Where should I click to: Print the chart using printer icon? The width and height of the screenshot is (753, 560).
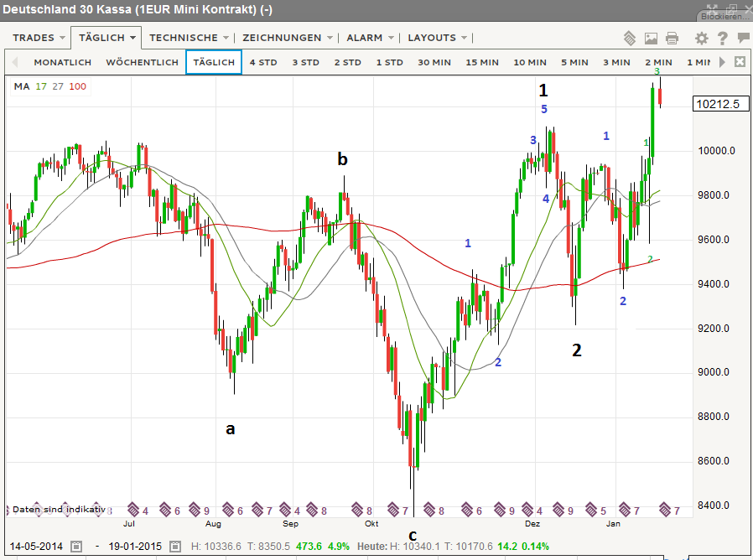point(672,38)
